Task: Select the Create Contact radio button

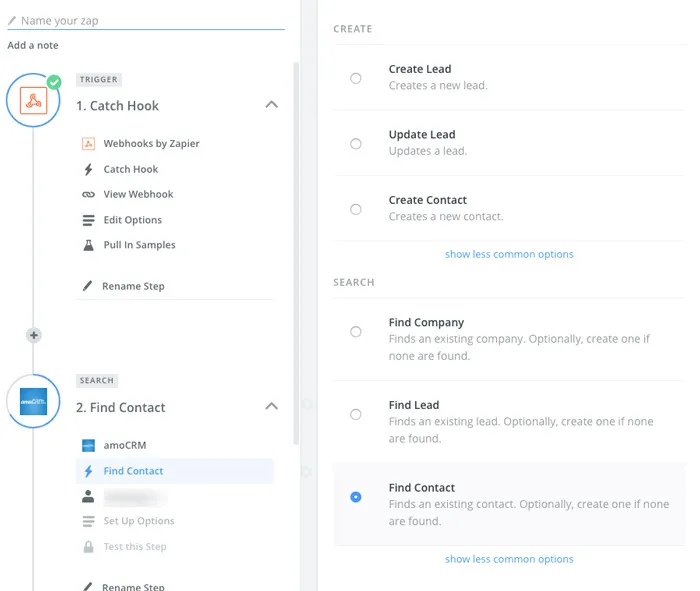Action: (x=356, y=209)
